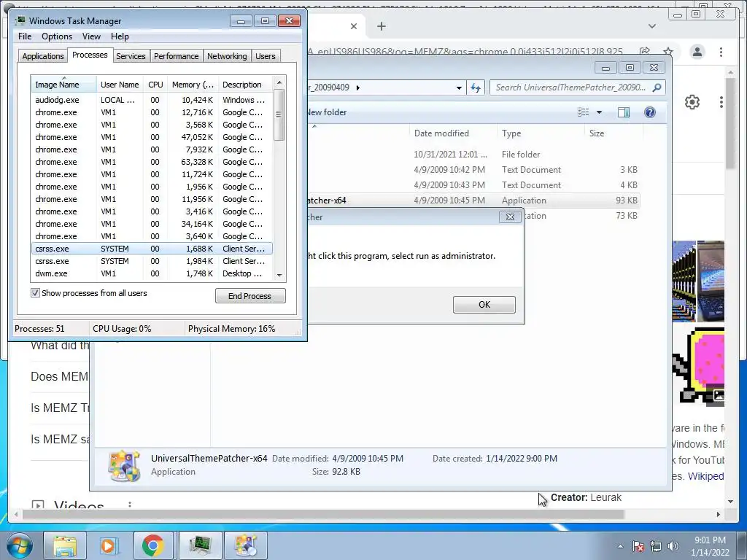
Task: Launch Windows Media Player from taskbar
Action: click(108, 545)
